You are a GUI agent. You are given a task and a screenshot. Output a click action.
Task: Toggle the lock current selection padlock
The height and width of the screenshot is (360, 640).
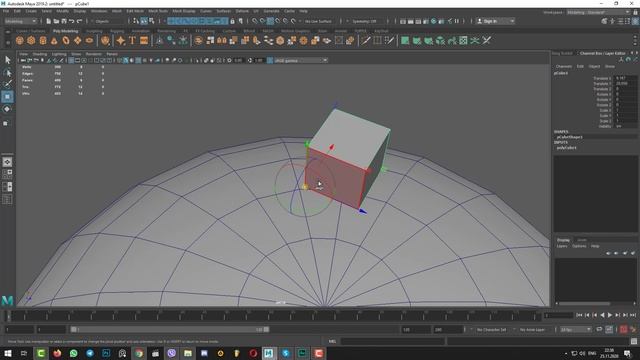pos(233,21)
